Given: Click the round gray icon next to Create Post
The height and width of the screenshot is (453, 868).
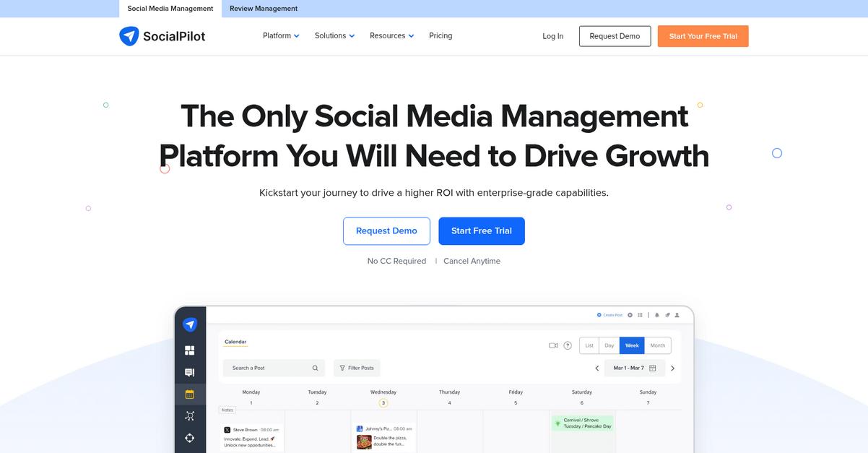Looking at the screenshot, I should (x=630, y=315).
